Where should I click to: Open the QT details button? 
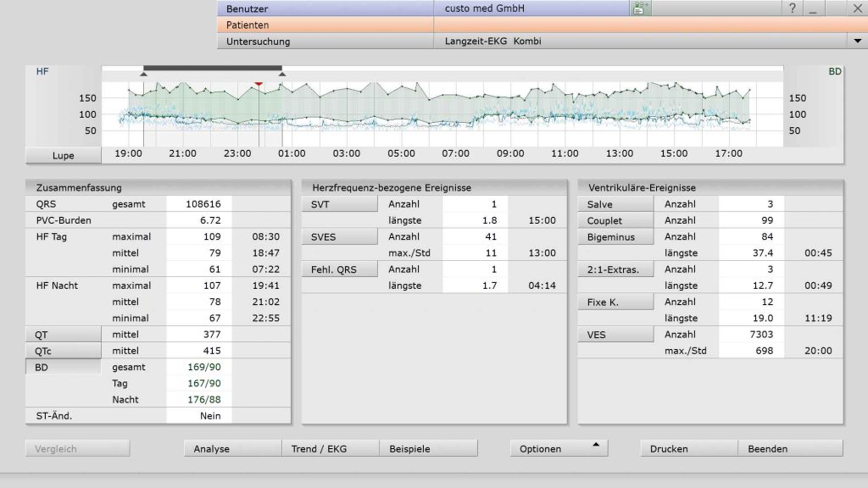(x=63, y=334)
